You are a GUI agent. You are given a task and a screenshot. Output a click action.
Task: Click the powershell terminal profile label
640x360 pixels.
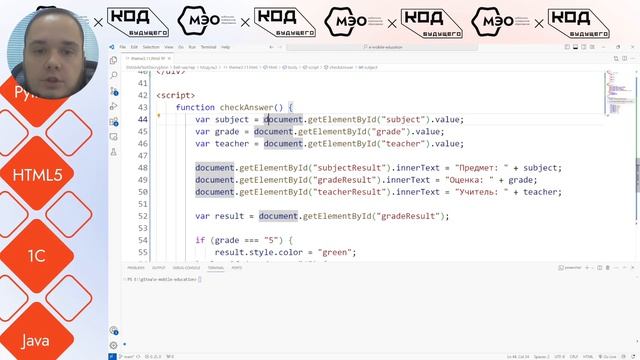pos(570,268)
